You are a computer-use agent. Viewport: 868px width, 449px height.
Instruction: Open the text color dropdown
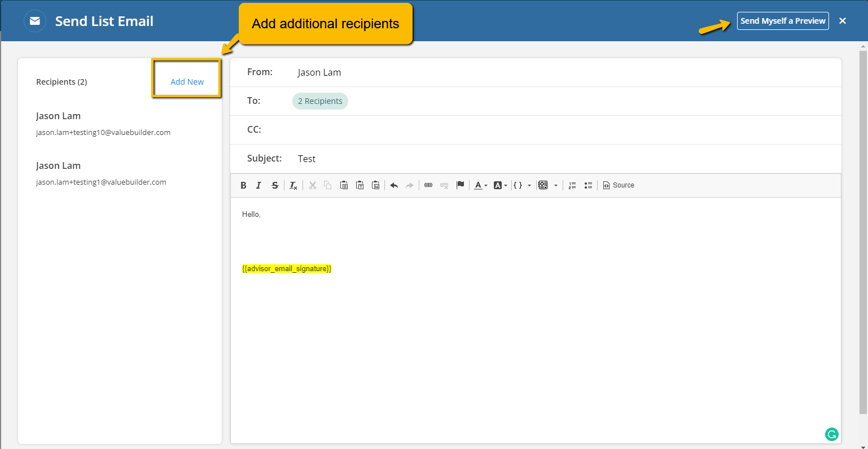[481, 185]
